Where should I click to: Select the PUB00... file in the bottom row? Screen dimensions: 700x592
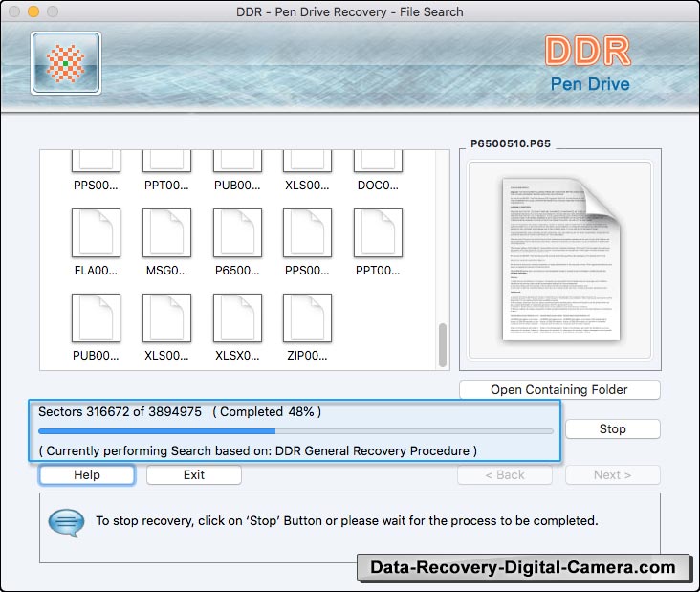pos(96,318)
